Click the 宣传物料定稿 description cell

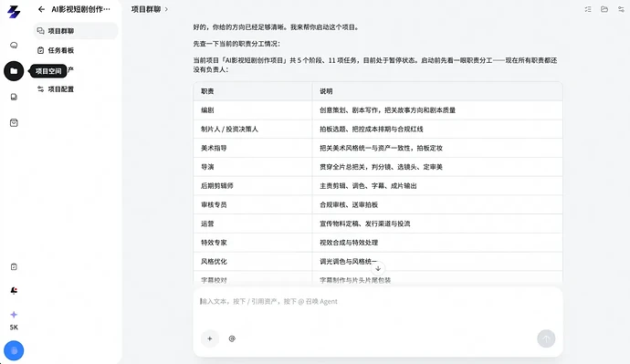coord(437,224)
